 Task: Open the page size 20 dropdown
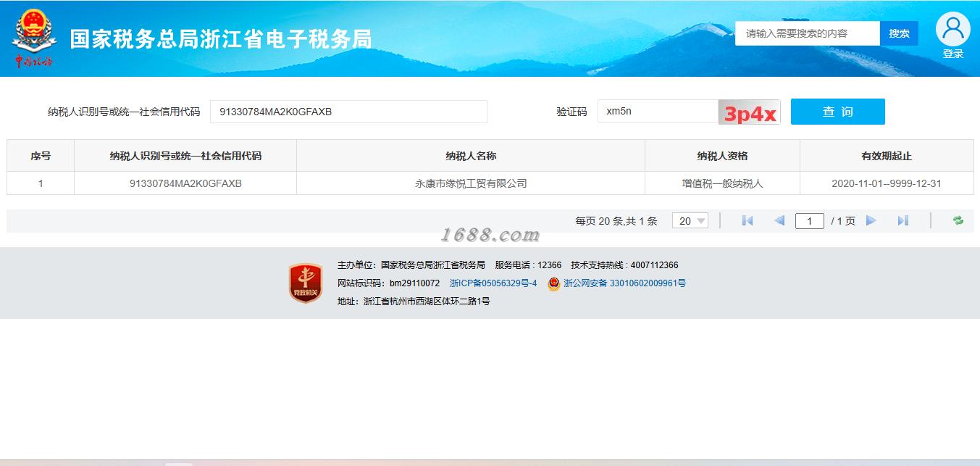tap(690, 221)
